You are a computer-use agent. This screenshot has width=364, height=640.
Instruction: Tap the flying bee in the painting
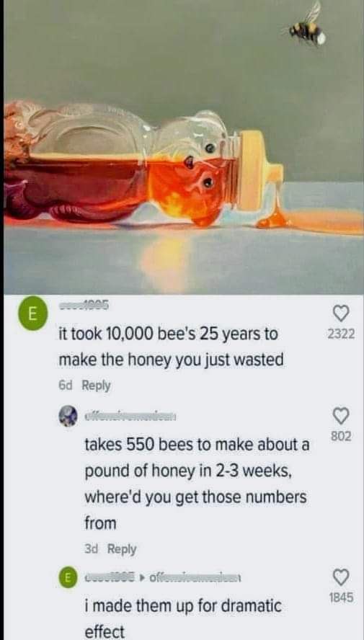(307, 26)
